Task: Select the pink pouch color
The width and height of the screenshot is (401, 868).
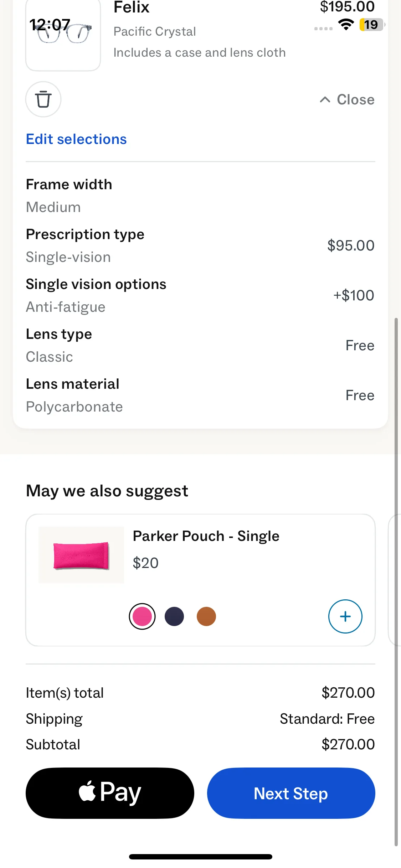Action: click(142, 616)
